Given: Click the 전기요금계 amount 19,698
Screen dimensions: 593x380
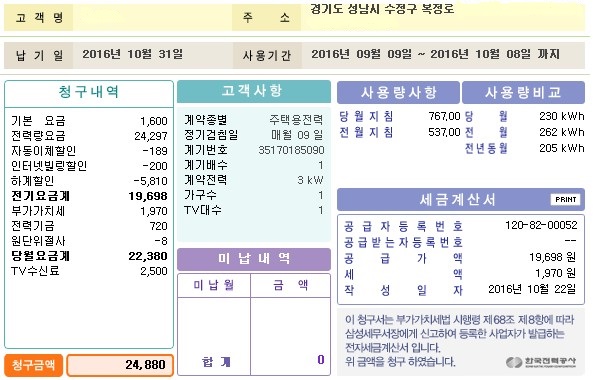Looking at the screenshot, I should tap(148, 196).
